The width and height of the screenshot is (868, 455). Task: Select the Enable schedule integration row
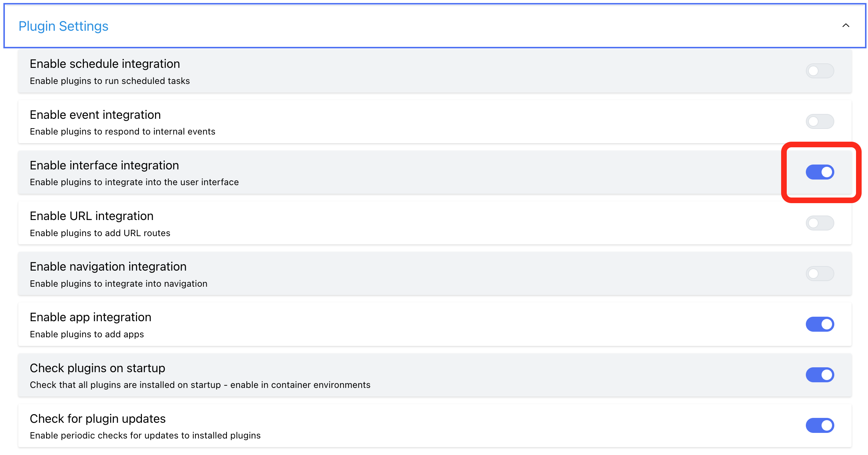click(x=105, y=64)
